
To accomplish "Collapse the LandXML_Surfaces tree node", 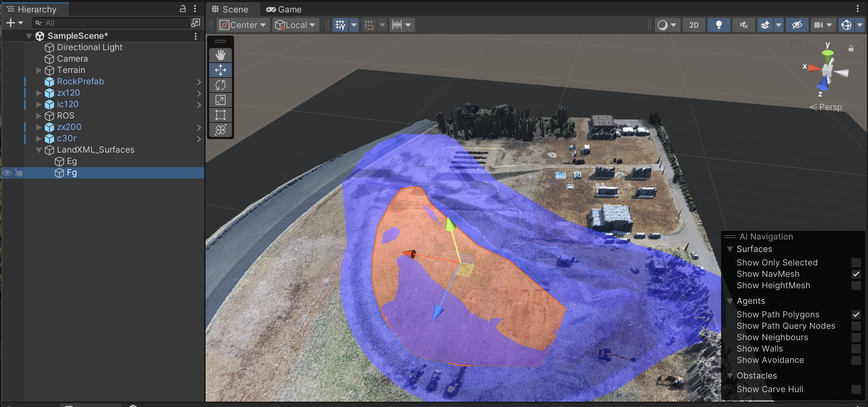I will click(x=39, y=150).
